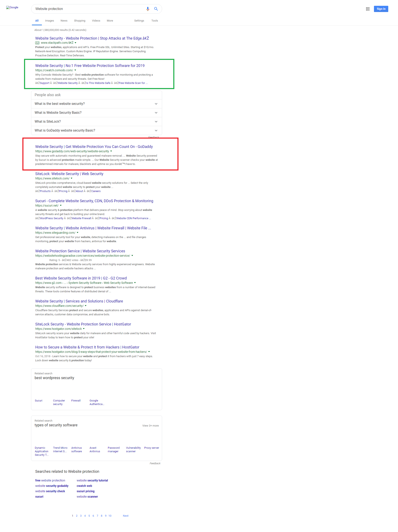
Task: Expand 'What is the best website security?'
Action: 96,104
